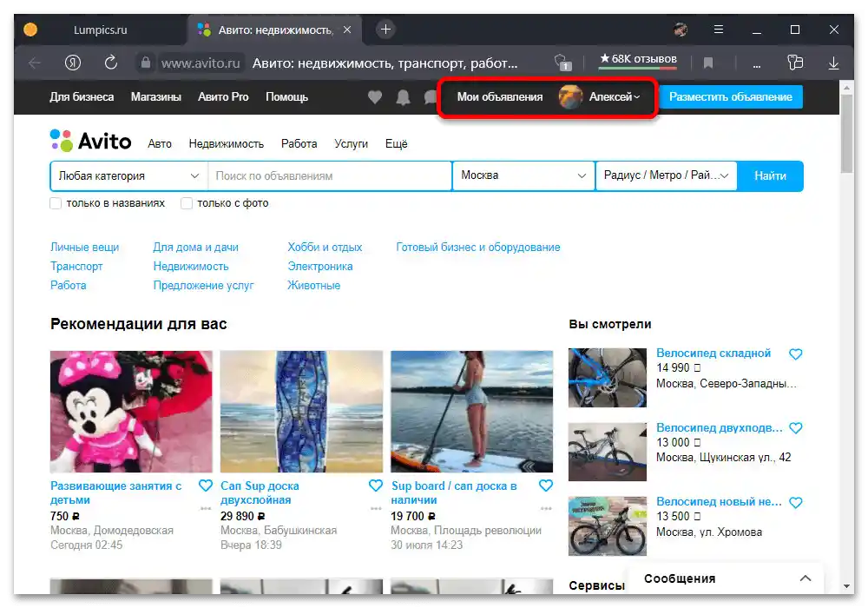
Task: Open Велосипед складной thumbnail image
Action: (x=608, y=378)
